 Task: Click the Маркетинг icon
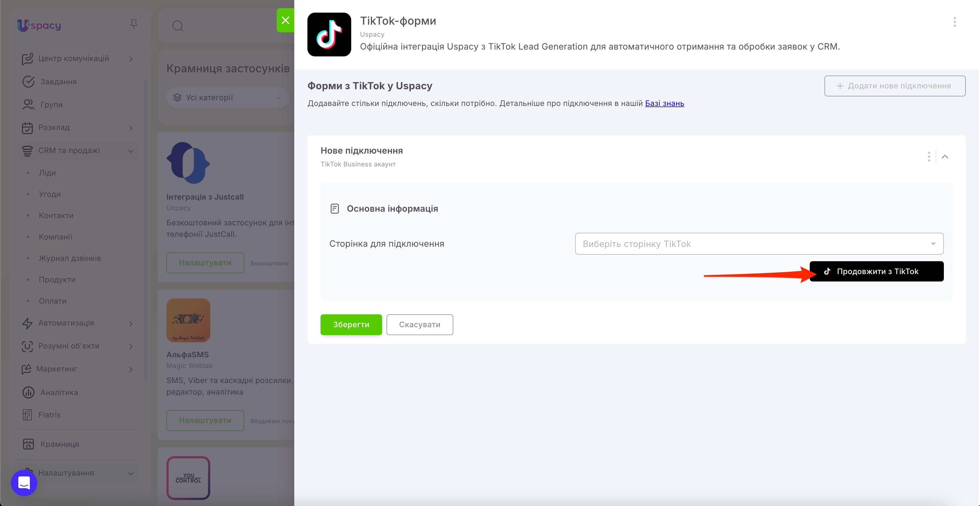(x=26, y=369)
